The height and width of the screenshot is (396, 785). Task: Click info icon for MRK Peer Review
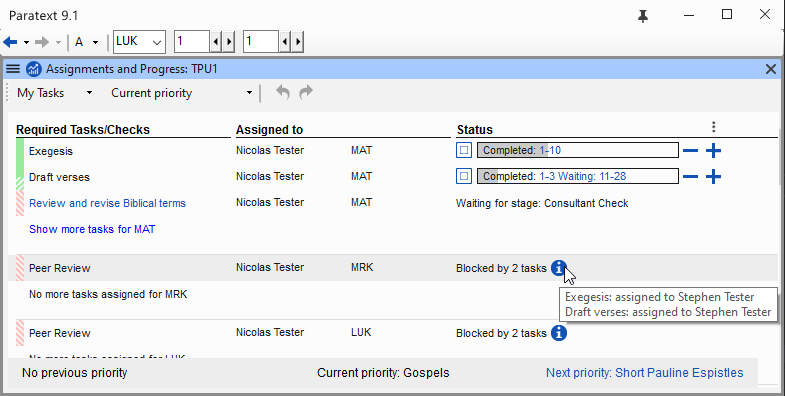tap(559, 268)
